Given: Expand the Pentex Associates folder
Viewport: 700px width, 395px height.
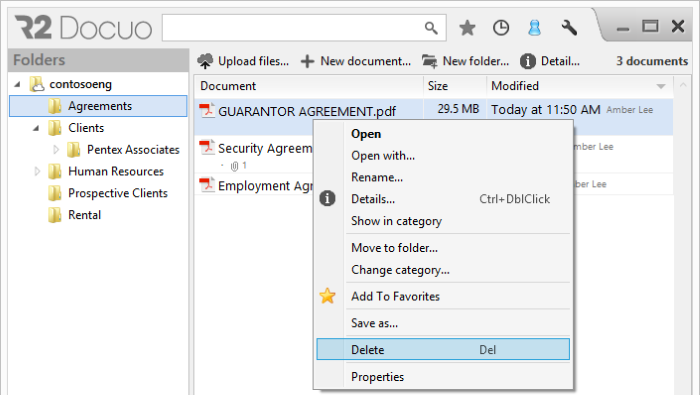Looking at the screenshot, I should 56,150.
